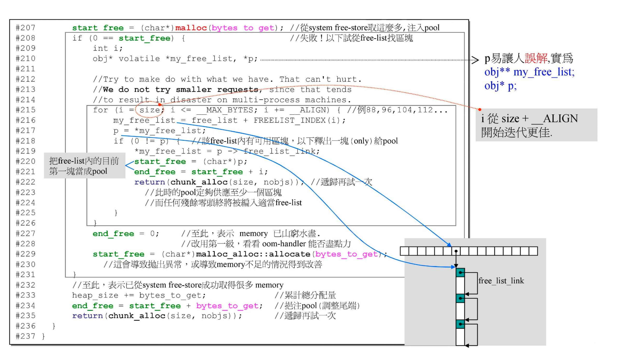644x354 pixels.
Task: Click the dotted arrow head pointing to the p annotation
Action: coord(475,60)
